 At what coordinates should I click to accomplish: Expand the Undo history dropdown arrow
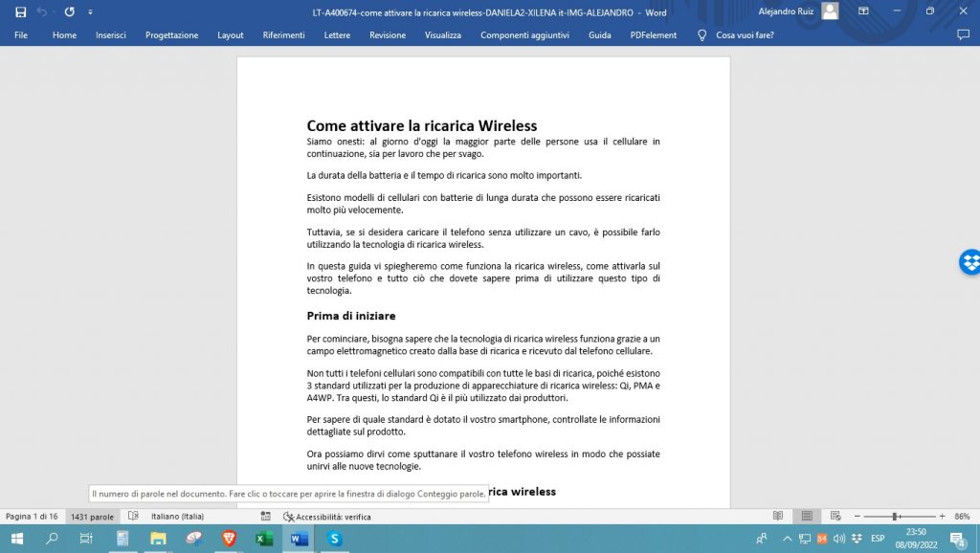pos(55,12)
